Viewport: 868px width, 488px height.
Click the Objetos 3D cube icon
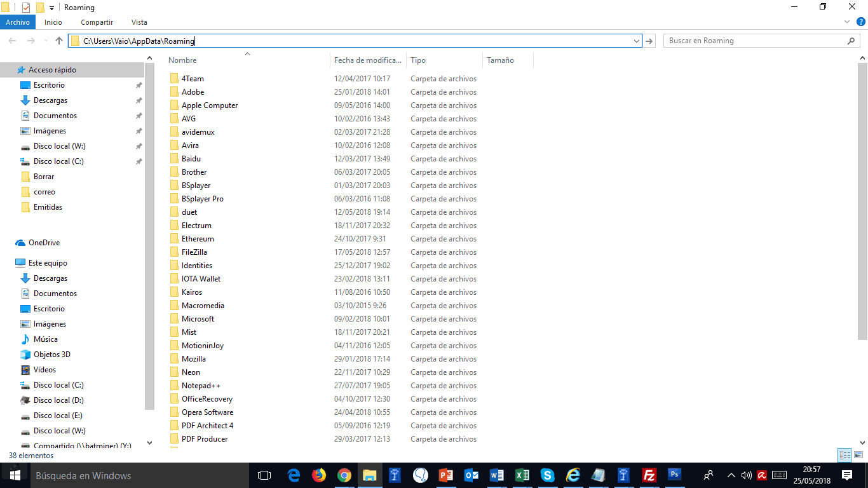(x=25, y=355)
